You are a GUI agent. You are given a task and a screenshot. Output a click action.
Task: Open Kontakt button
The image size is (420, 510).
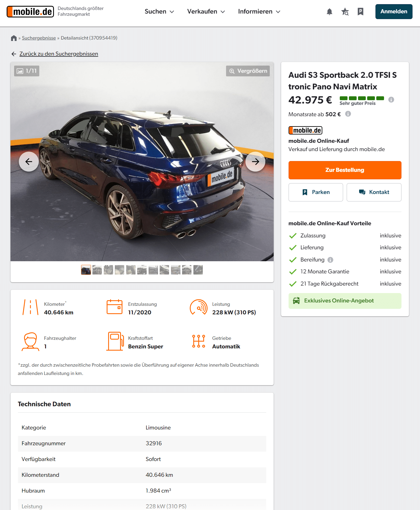[x=374, y=192]
